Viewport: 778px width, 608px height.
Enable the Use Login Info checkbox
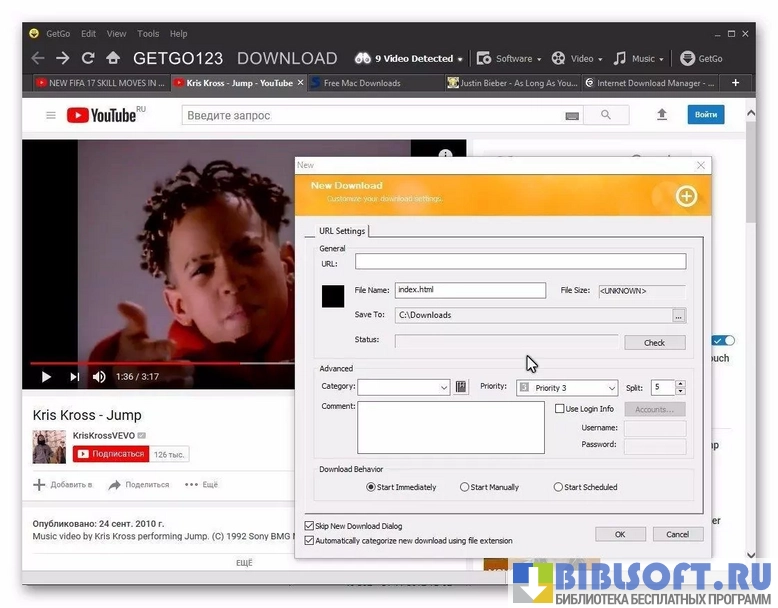(560, 409)
